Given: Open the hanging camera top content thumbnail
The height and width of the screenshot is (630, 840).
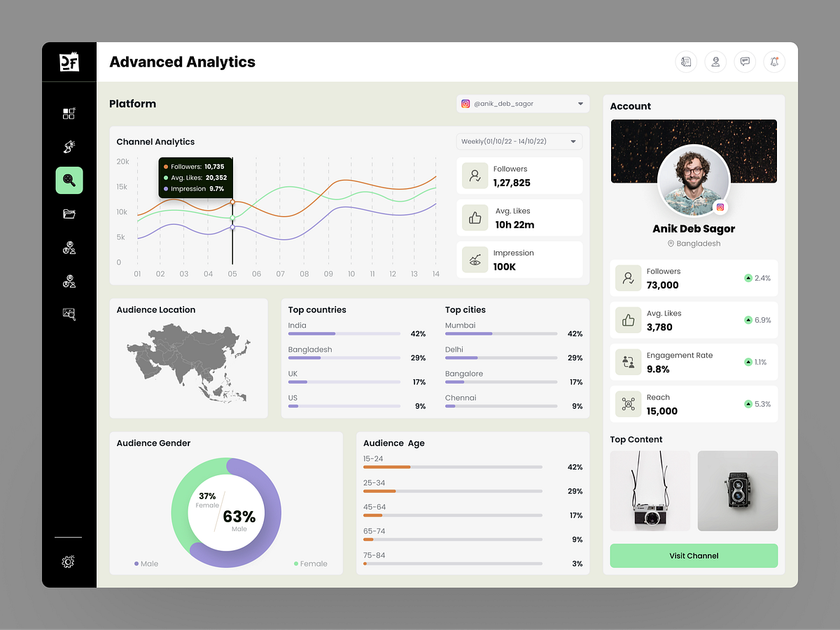Looking at the screenshot, I should coord(650,491).
